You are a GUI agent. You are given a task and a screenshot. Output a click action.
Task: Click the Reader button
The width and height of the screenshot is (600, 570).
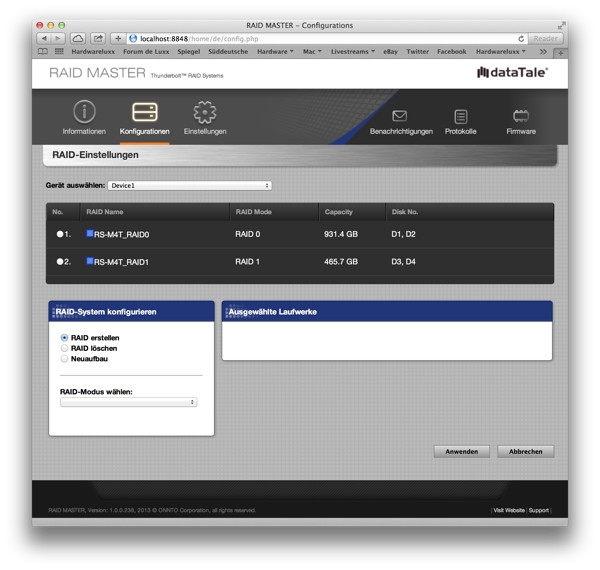[x=545, y=39]
